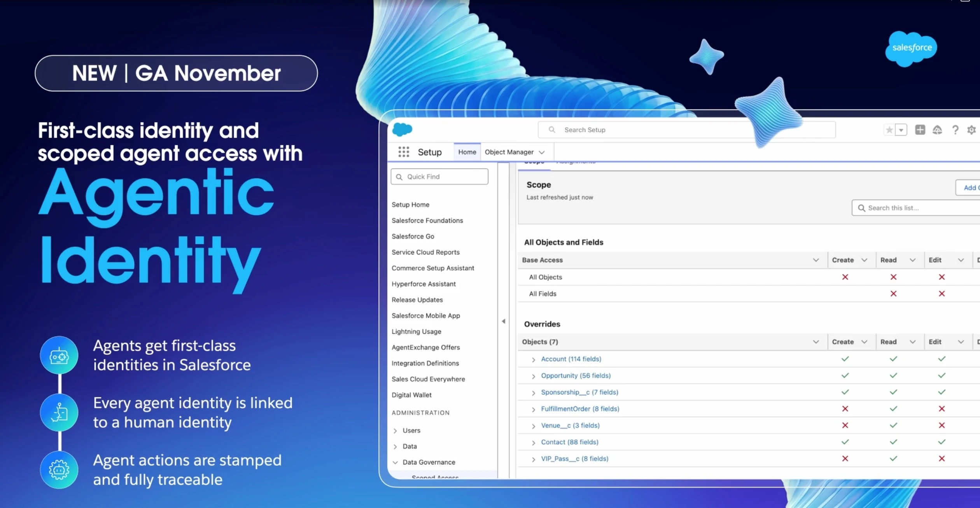Click the Salesforce logo on the slide

[x=911, y=49]
